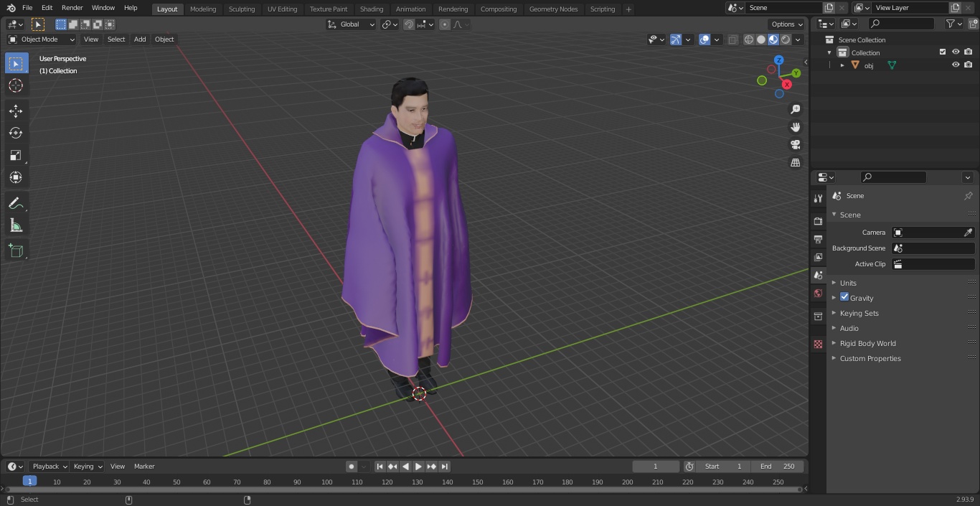
Task: Switch to the Sculpting workspace tab
Action: 242,9
